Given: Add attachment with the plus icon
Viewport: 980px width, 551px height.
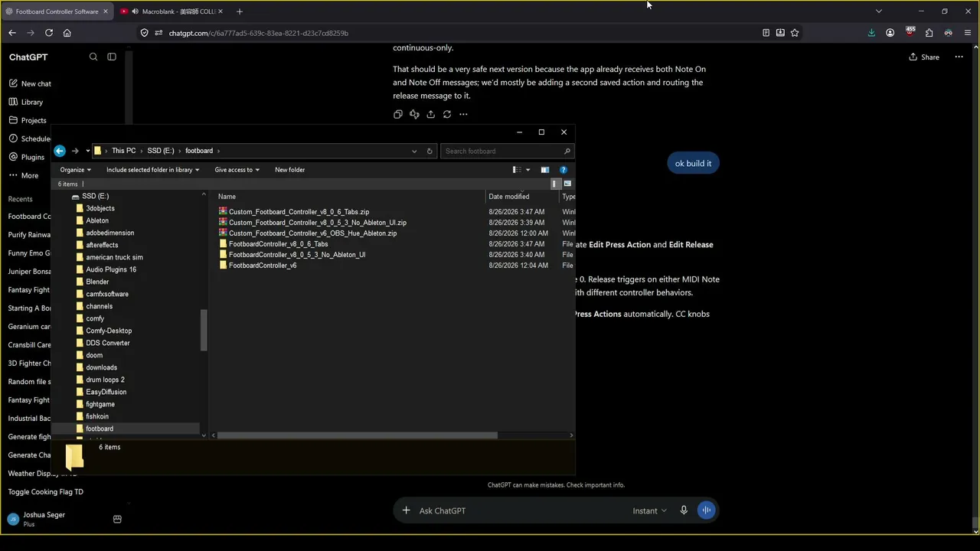Looking at the screenshot, I should [406, 510].
